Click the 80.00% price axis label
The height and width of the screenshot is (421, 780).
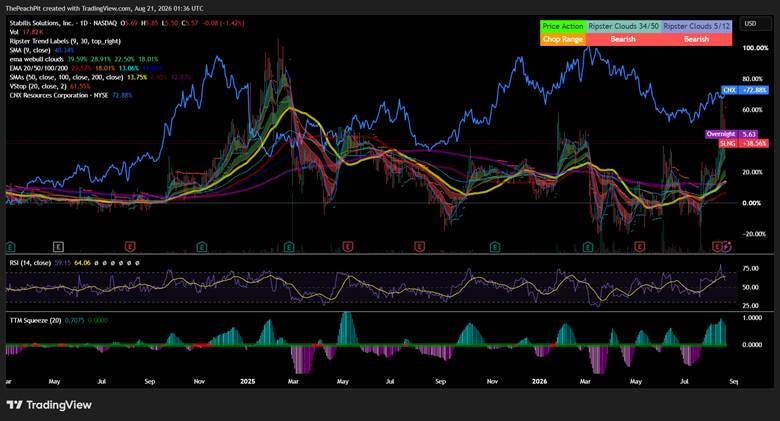(x=752, y=79)
